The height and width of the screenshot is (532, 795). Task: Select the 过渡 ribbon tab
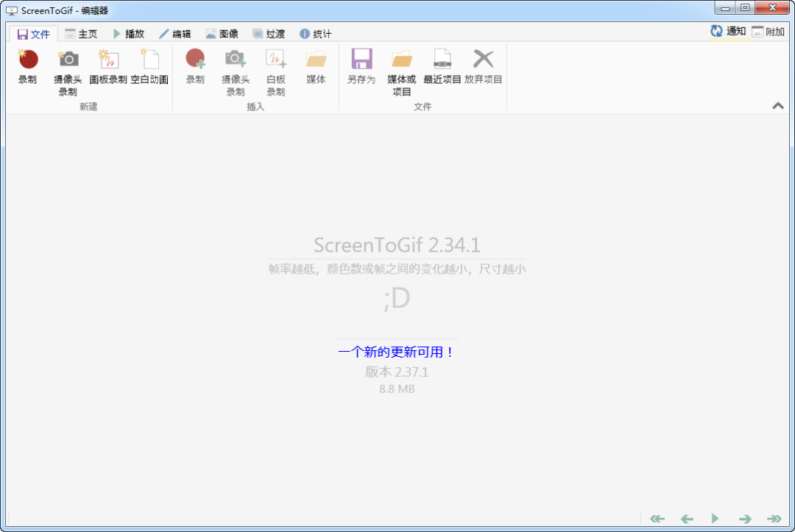[269, 34]
